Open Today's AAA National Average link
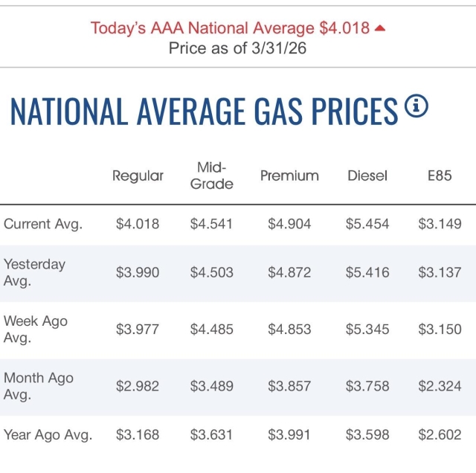The width and height of the screenshot is (476, 473). 230,28
